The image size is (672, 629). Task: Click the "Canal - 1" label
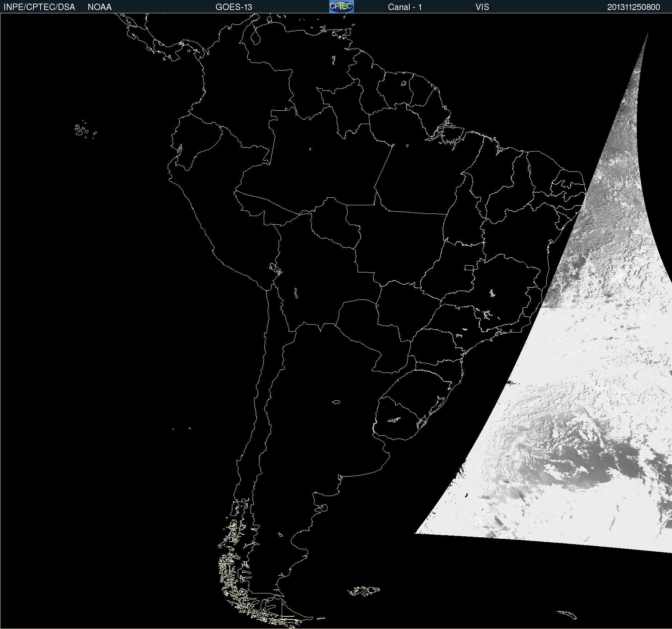pos(405,7)
